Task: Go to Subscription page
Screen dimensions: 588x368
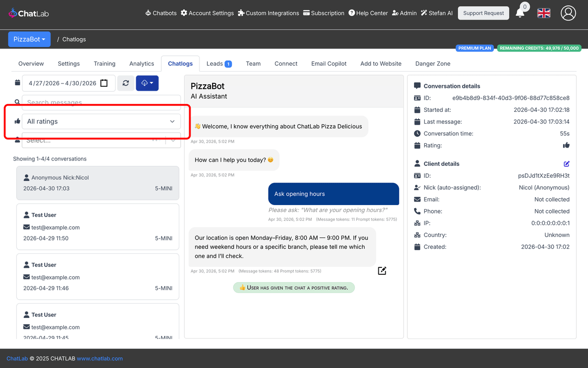Action: pyautogui.click(x=324, y=13)
